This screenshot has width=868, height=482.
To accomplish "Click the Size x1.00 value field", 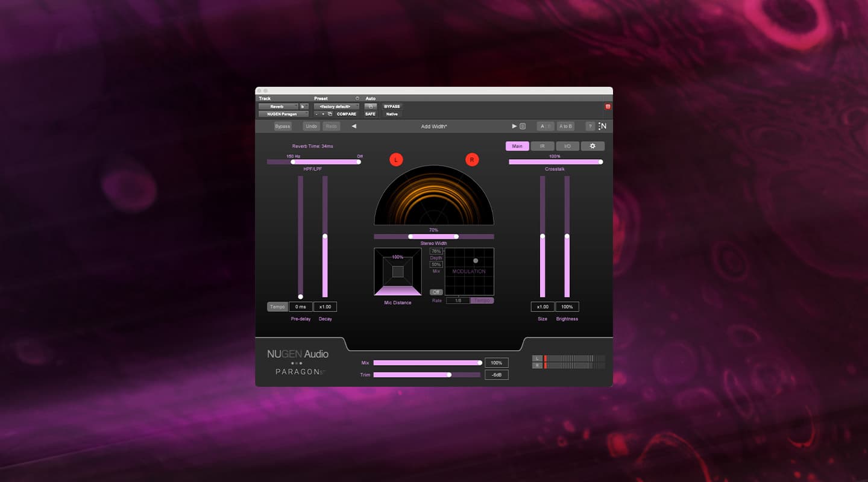I will 542,307.
